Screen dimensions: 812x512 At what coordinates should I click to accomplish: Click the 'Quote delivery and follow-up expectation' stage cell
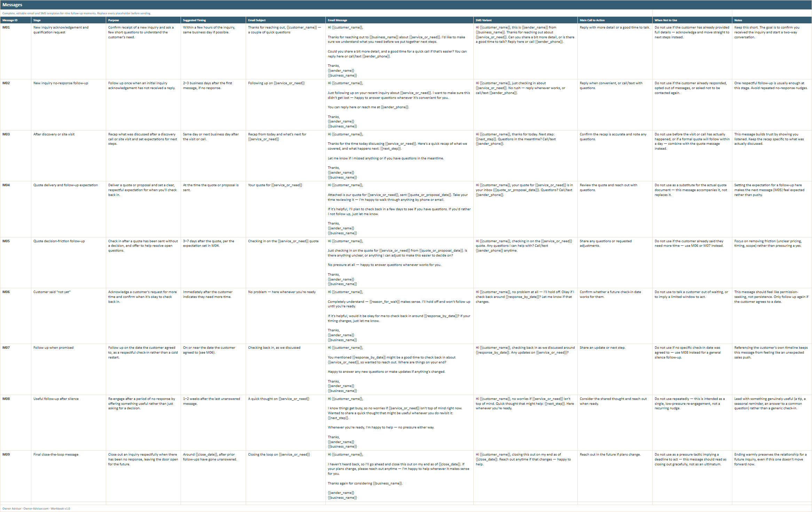69,209
